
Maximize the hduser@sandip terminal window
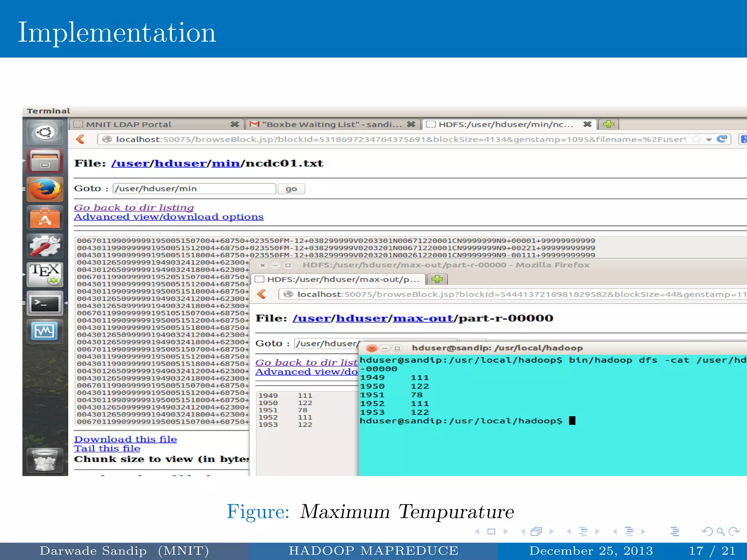pos(397,348)
